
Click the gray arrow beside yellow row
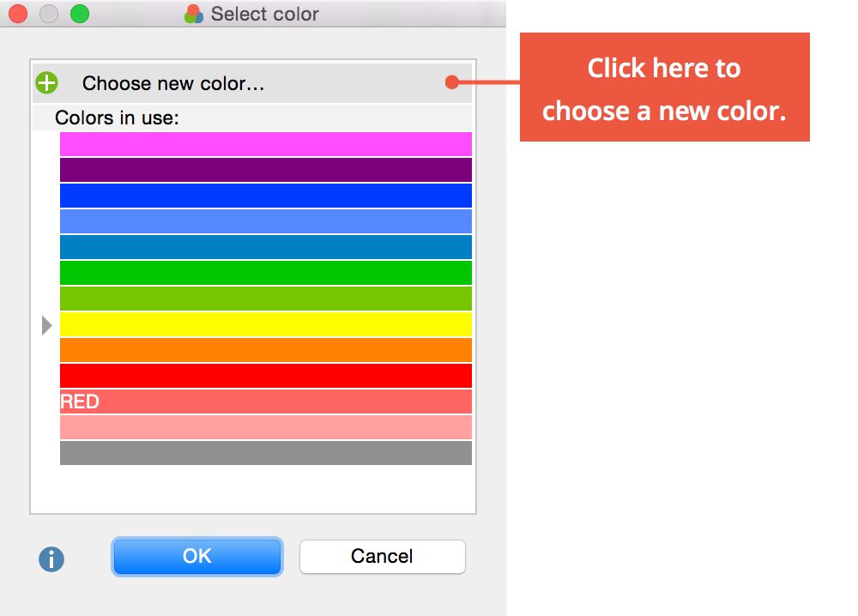pos(47,325)
